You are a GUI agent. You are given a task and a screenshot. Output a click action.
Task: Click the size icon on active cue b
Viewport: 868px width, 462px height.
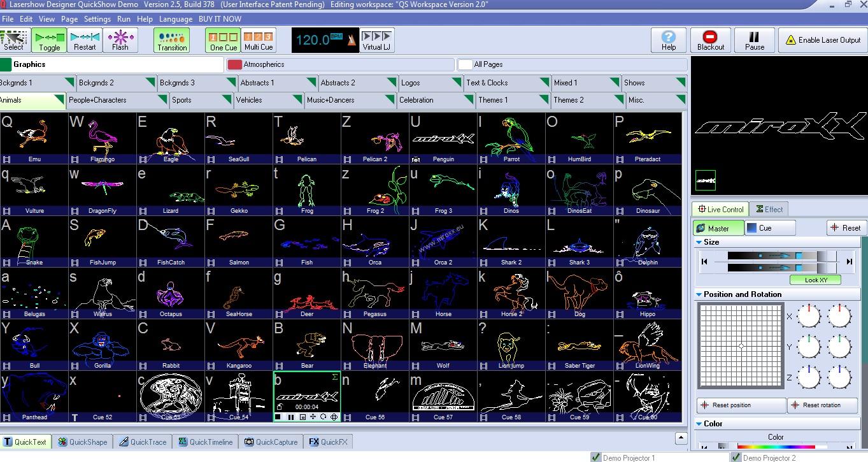coord(302,417)
